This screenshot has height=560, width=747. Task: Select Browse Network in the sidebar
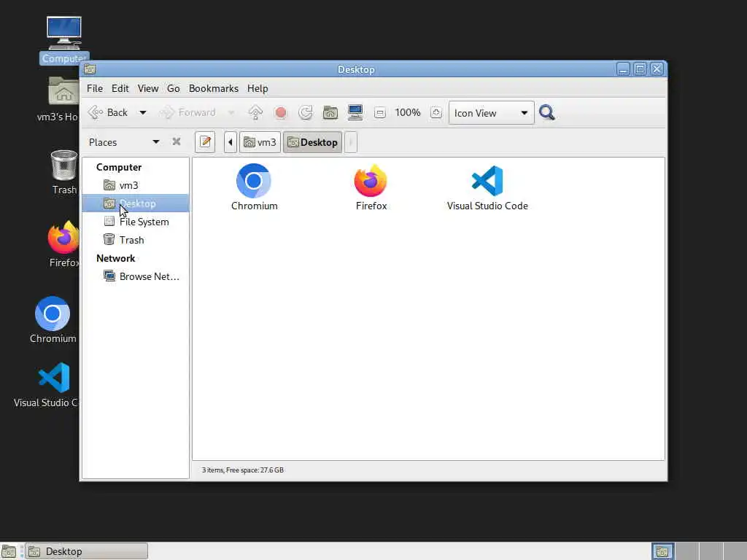[135, 276]
